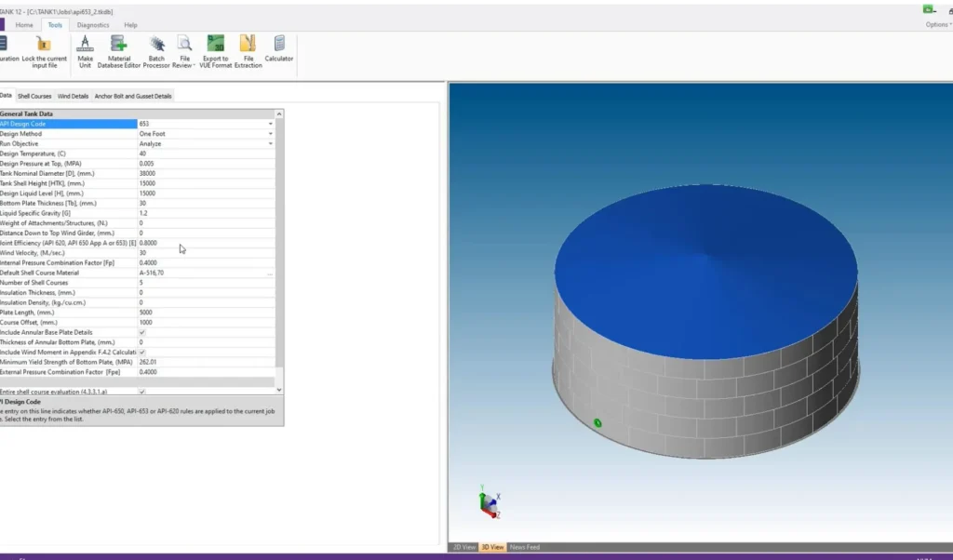Uncheck Entire shell course evaluation checkbox
953x560 pixels.
(141, 392)
